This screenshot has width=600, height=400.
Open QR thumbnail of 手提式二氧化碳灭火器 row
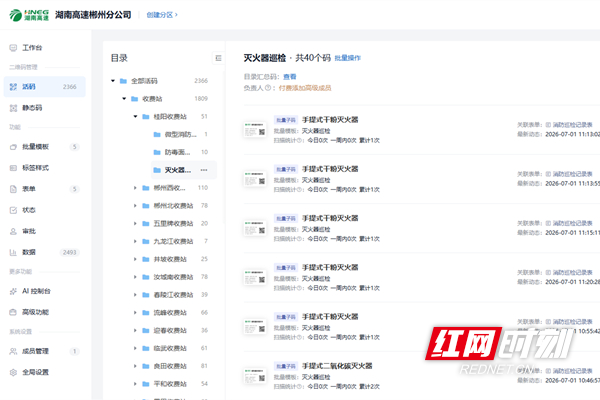255,376
